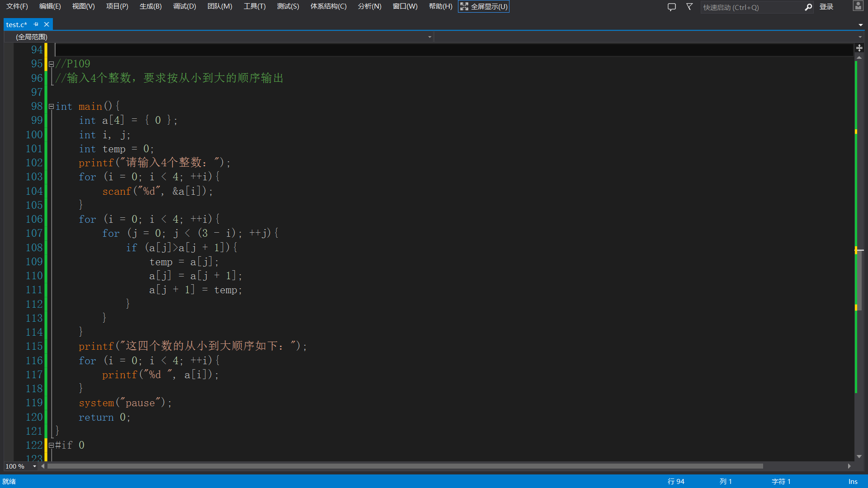This screenshot has height=488, width=868.
Task: Click the Quick Launch magnifier icon
Action: (808, 7)
